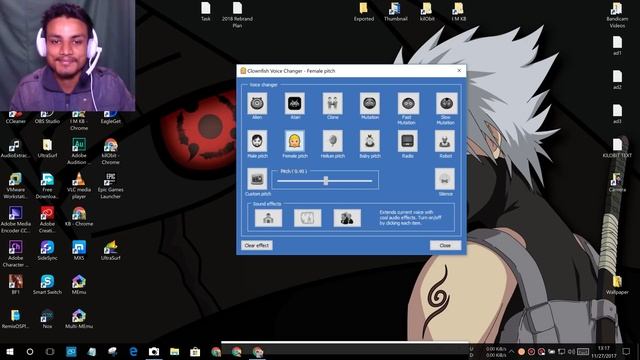Select the Radio voice effect
This screenshot has height=360, width=640.
pos(408,141)
